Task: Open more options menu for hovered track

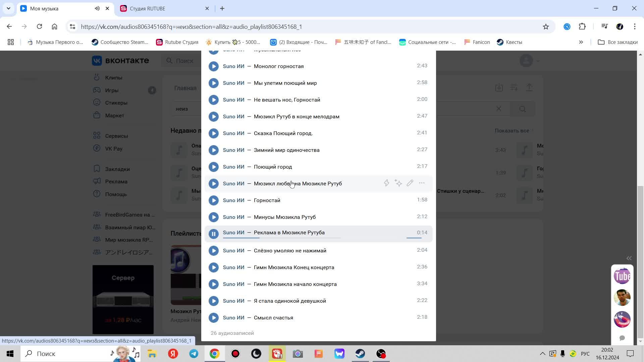Action: pos(422,183)
